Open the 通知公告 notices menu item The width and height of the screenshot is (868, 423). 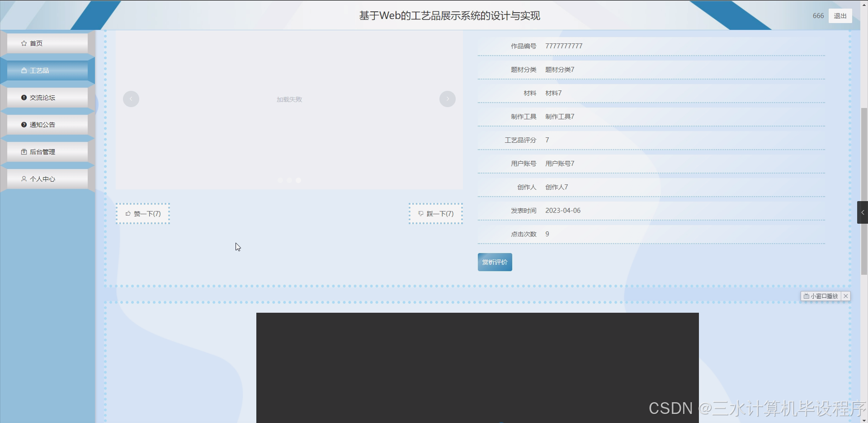point(47,125)
